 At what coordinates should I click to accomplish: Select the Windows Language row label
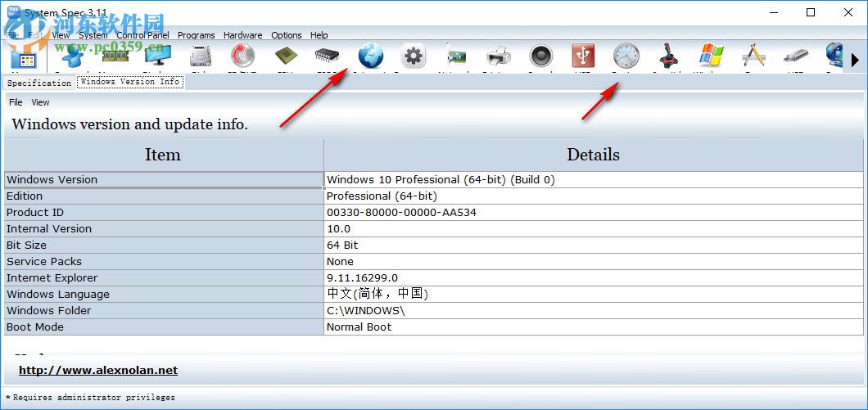[164, 295]
